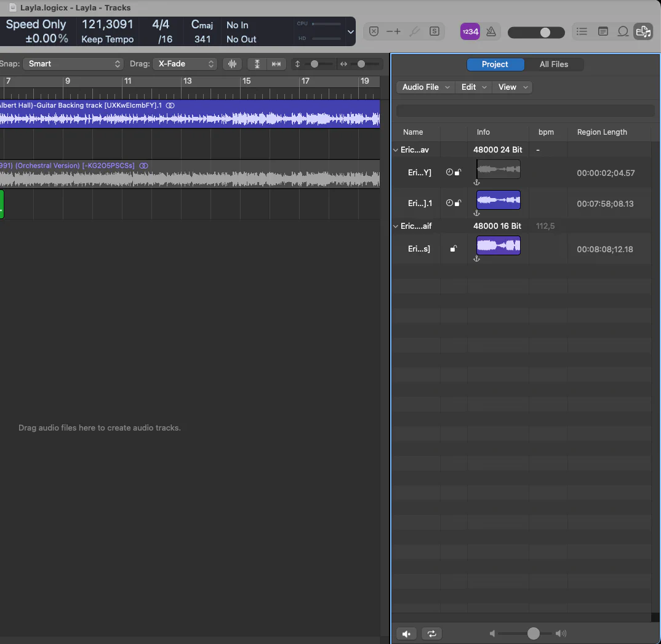Select the Guitar Backing track region

tap(190, 114)
